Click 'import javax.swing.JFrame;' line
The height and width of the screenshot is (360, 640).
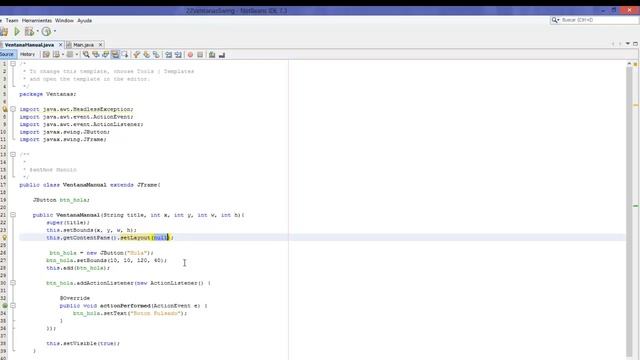(63, 139)
